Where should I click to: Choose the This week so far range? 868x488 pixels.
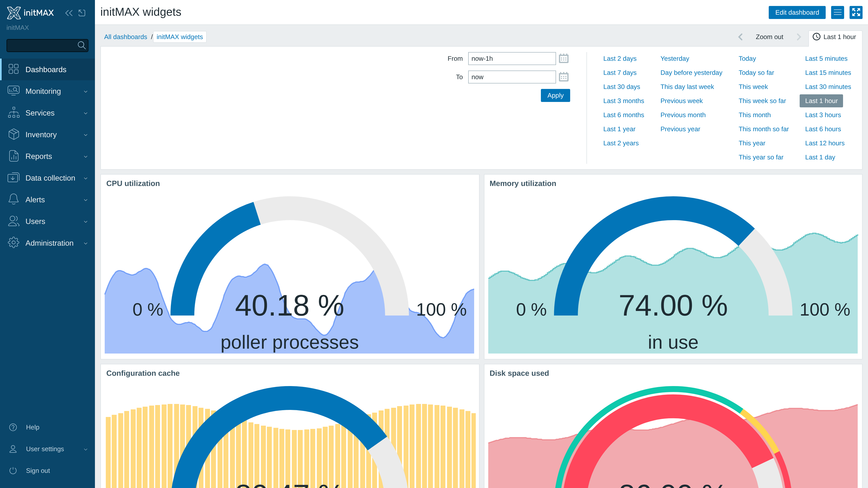pyautogui.click(x=762, y=101)
